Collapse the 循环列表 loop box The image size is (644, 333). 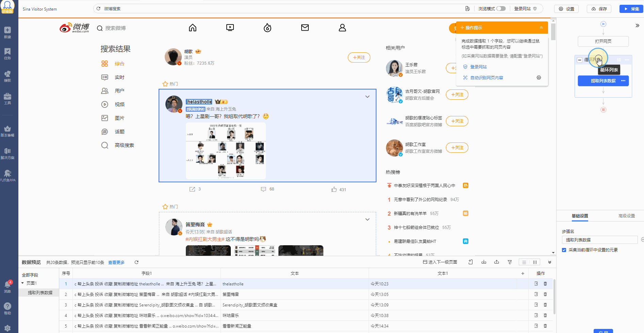coord(579,60)
